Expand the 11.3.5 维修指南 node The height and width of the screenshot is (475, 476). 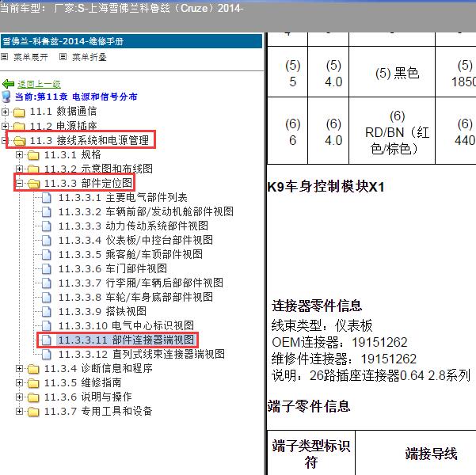point(19,382)
